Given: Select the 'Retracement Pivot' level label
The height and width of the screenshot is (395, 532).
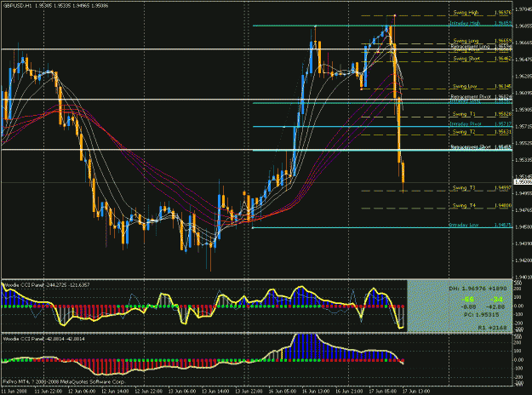Looking at the screenshot, I should coord(471,97).
